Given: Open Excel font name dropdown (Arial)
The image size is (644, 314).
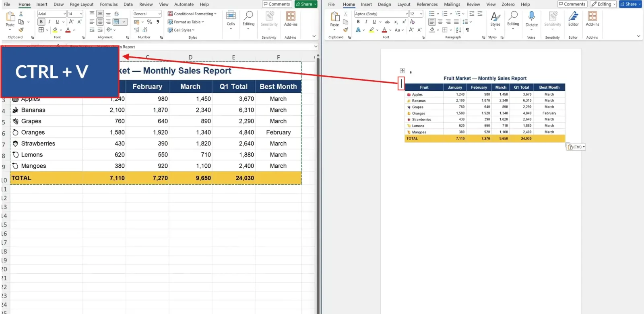Looking at the screenshot, I should (64, 14).
